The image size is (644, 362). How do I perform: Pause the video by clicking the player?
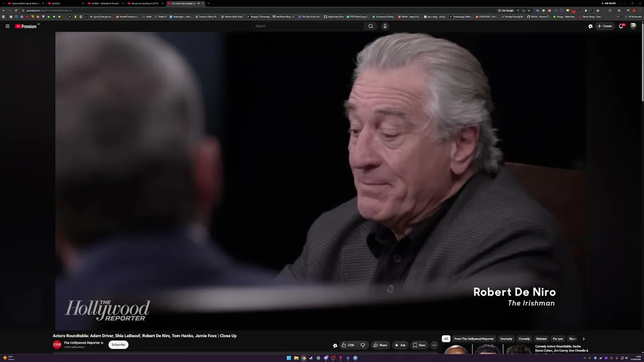point(320,181)
